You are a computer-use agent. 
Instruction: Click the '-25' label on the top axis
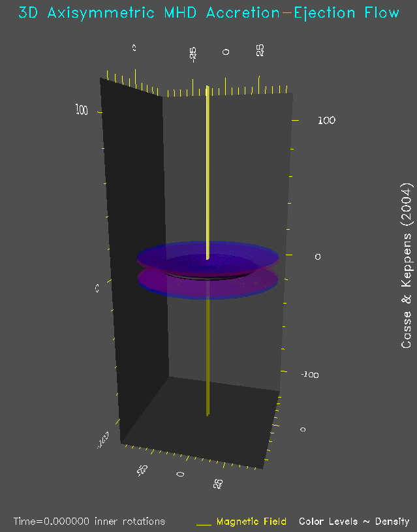(193, 55)
